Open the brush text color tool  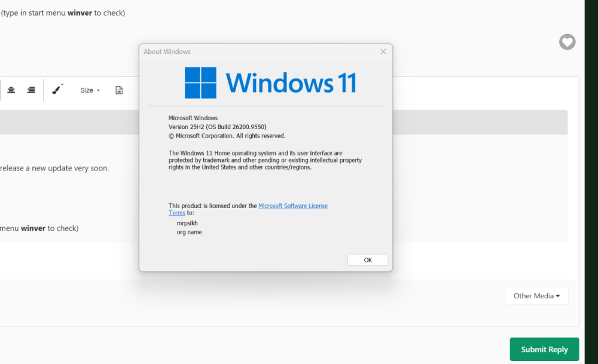57,89
